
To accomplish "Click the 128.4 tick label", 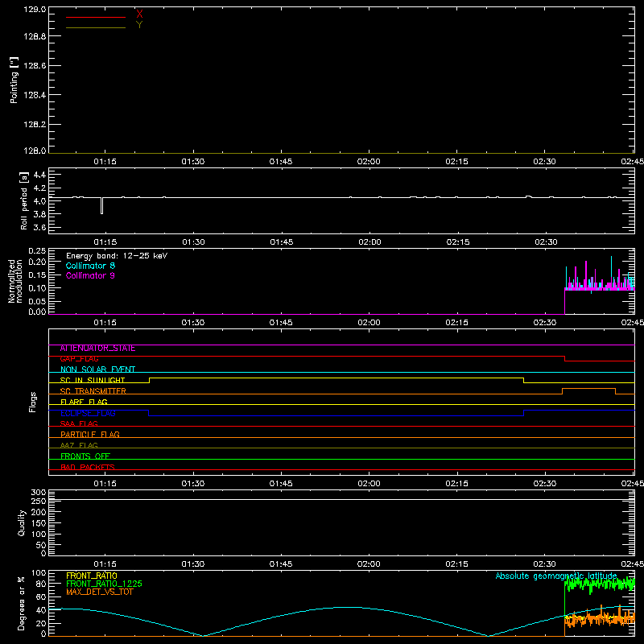I will pos(35,95).
